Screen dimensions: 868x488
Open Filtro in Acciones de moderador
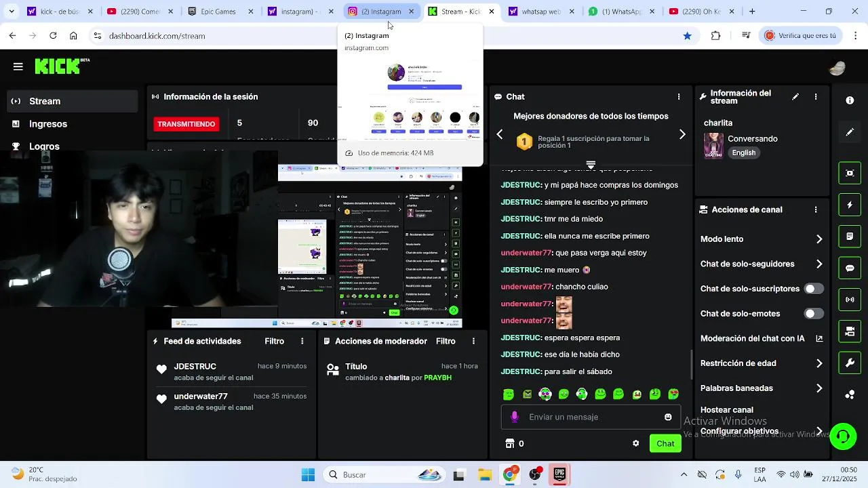click(446, 342)
